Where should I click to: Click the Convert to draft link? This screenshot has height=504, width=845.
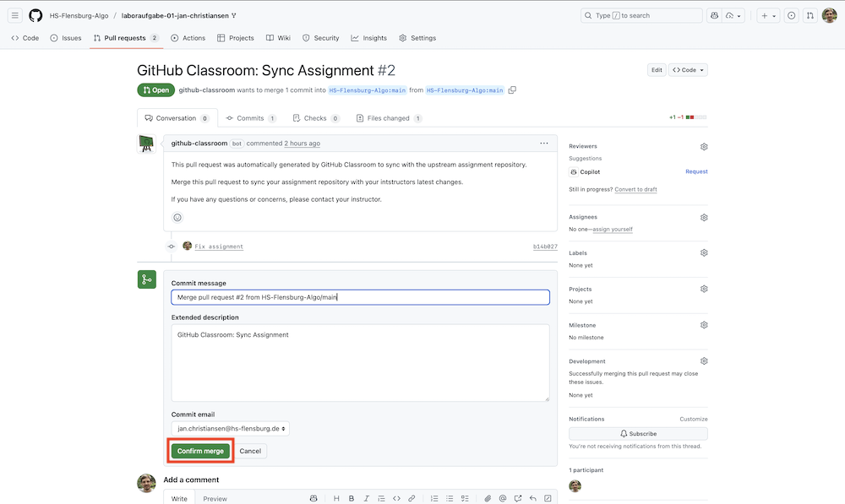(635, 189)
